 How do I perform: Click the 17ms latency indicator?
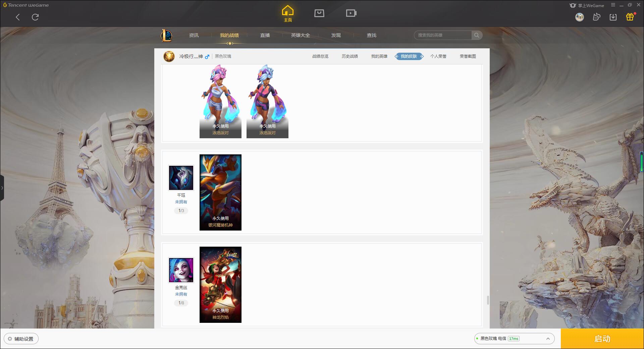(514, 339)
